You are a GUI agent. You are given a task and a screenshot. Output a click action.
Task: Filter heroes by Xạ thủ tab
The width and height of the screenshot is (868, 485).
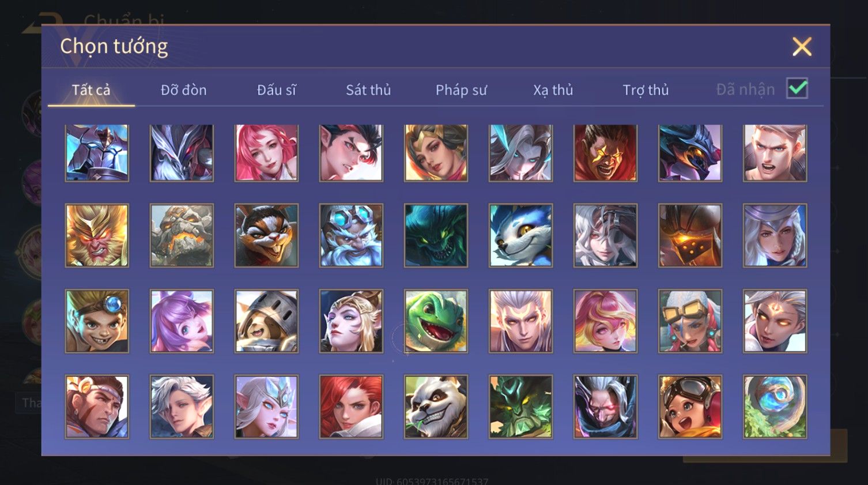[x=553, y=90]
